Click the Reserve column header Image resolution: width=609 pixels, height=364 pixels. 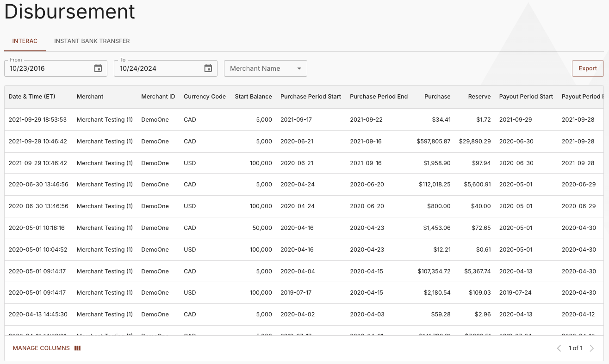coord(479,97)
